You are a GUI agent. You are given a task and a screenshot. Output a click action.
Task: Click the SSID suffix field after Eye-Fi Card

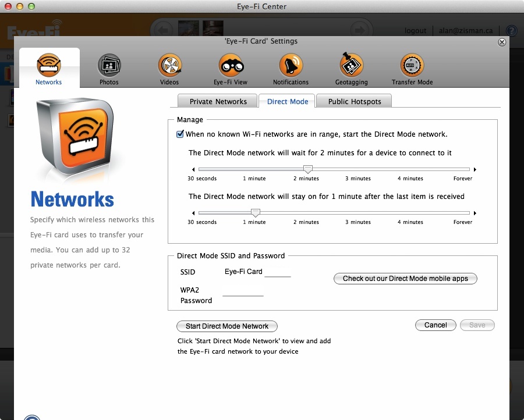(x=277, y=272)
